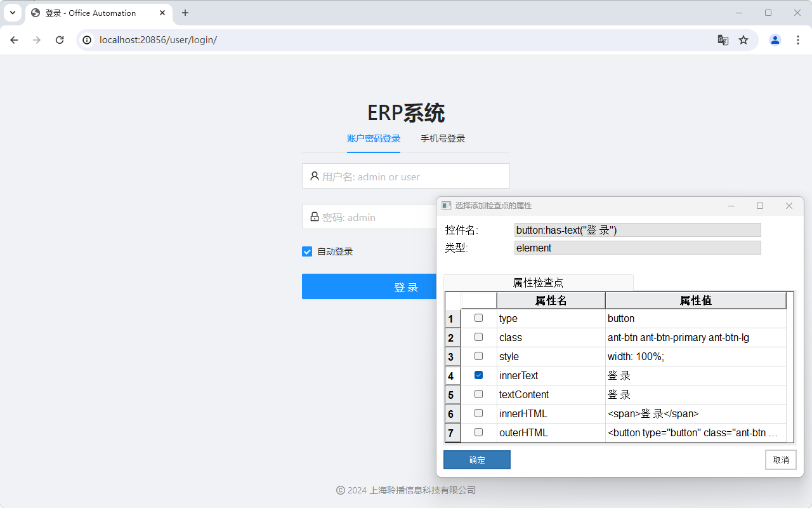
Task: Open the Chrome profile avatar icon
Action: [775, 40]
